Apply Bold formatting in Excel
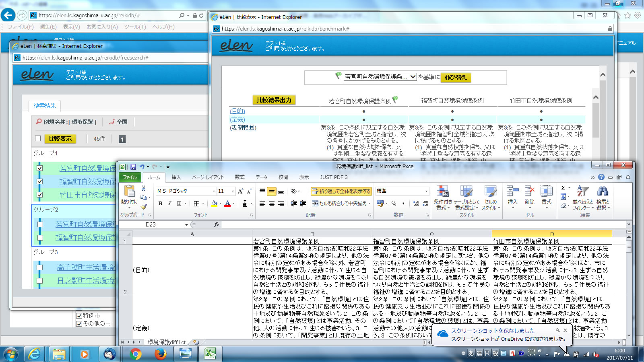644x362 pixels. tap(160, 204)
